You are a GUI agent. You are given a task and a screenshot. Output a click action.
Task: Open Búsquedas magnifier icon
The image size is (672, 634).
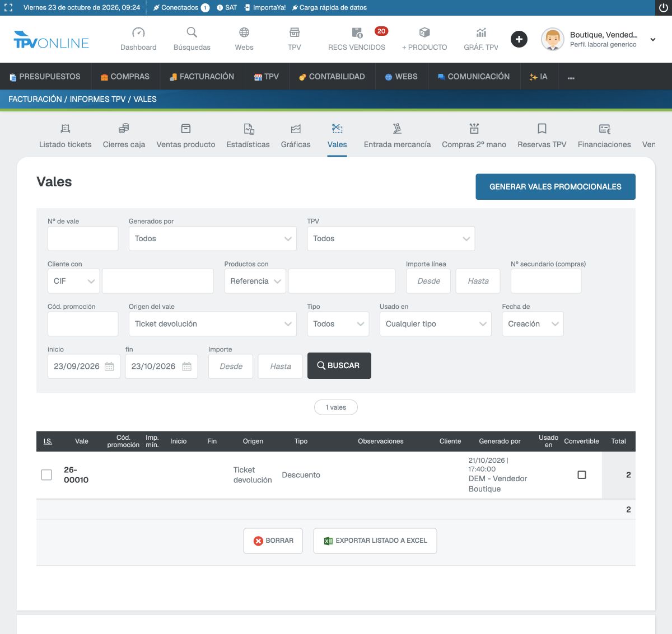(192, 32)
